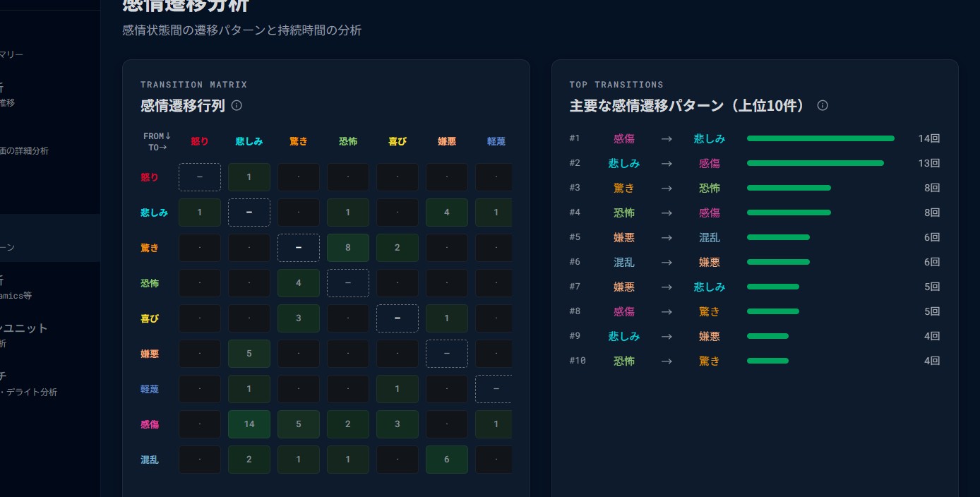Click the 感傷 row label

pyautogui.click(x=150, y=424)
